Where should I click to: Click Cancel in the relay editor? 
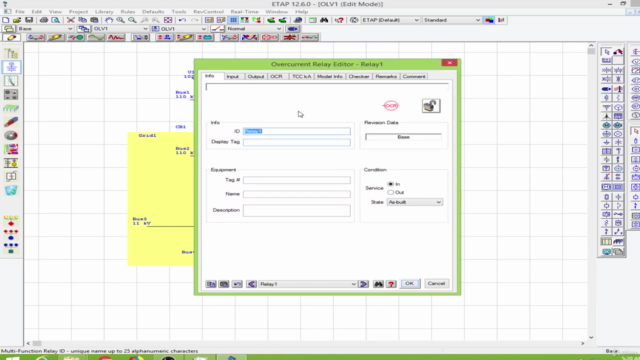(x=436, y=283)
